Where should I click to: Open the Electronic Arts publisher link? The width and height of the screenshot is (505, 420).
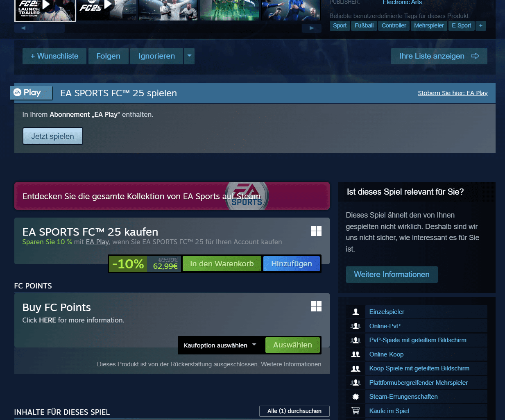click(402, 2)
